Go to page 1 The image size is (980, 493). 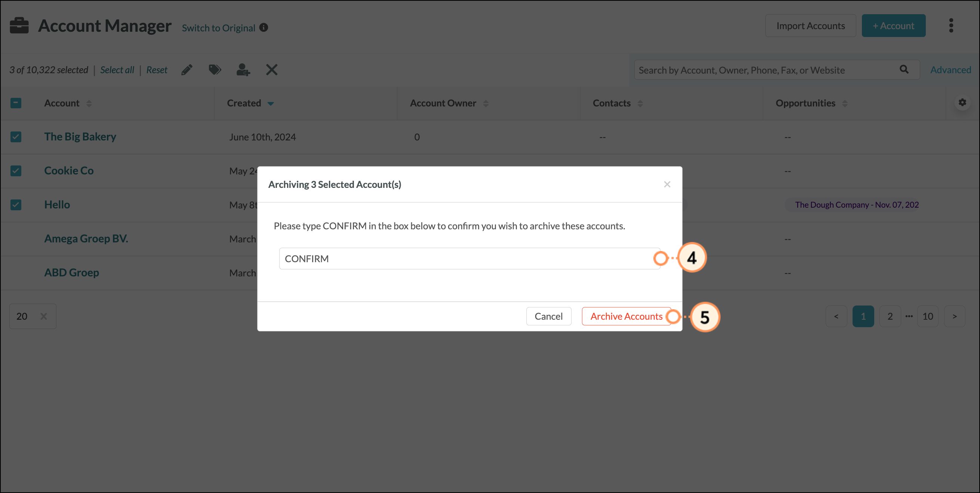(863, 316)
